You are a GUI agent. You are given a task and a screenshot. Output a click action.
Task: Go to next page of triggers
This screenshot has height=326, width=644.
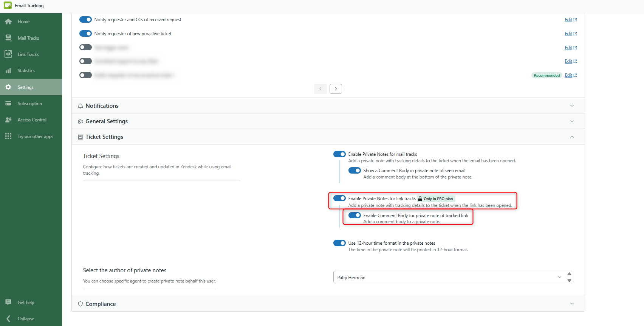(x=336, y=89)
